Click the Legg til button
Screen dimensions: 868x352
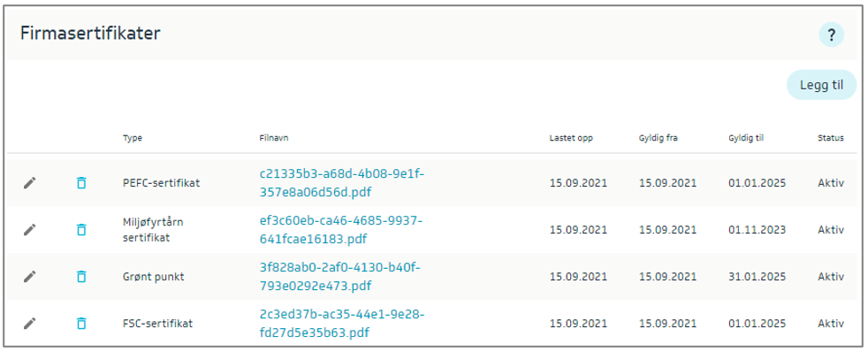[x=821, y=85]
